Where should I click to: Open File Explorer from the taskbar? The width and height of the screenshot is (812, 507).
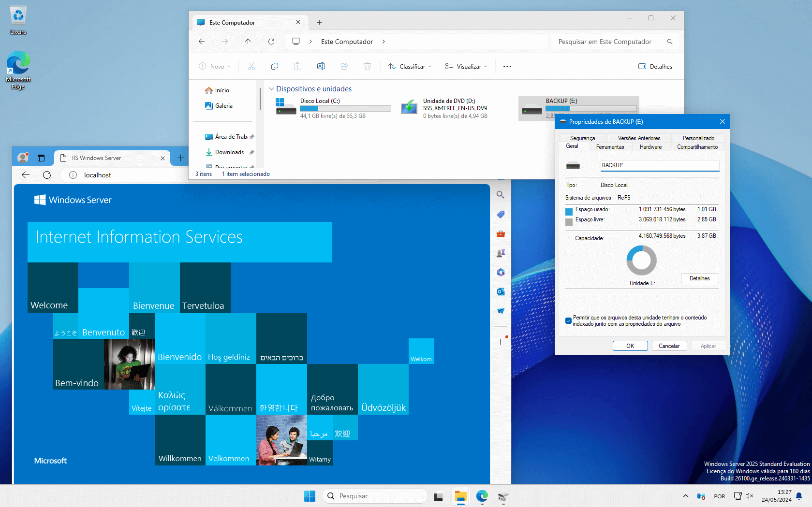[x=460, y=496]
